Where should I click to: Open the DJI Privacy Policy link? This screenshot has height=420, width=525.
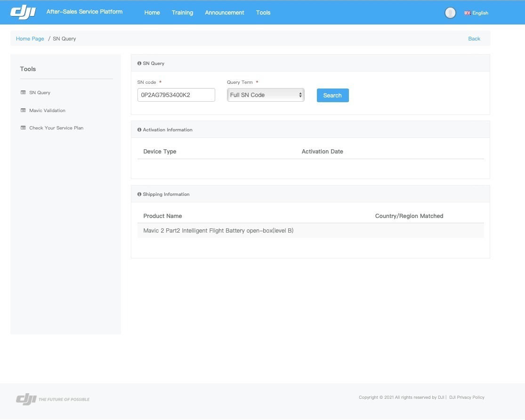click(x=467, y=397)
